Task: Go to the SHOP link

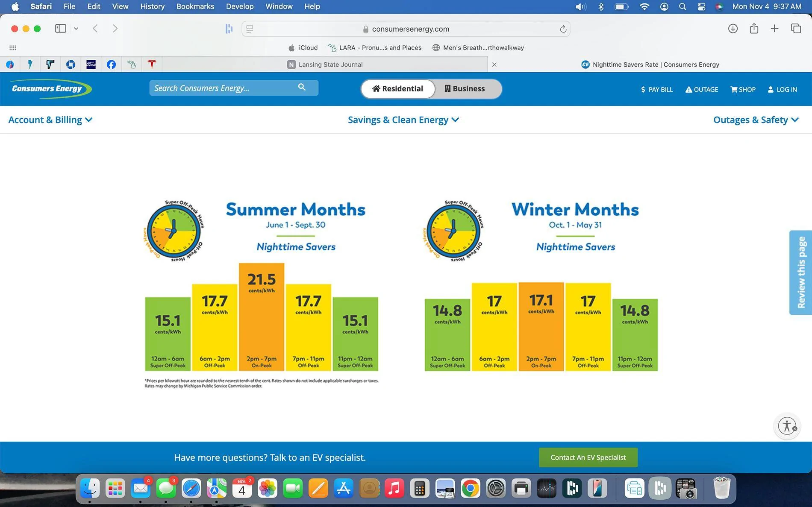Action: [743, 89]
